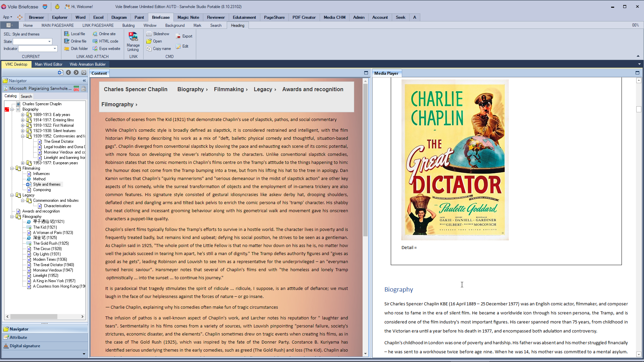Click the padlock icon beside ORIG
This screenshot has width=644, height=362.
pyautogui.click(x=84, y=88)
